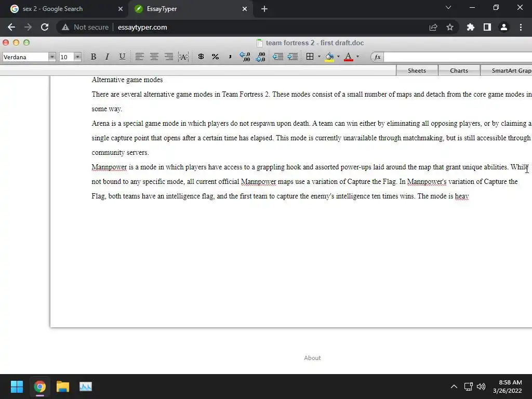Click the 'Alternative game modes' heading text
This screenshot has width=532, height=399.
click(127, 79)
